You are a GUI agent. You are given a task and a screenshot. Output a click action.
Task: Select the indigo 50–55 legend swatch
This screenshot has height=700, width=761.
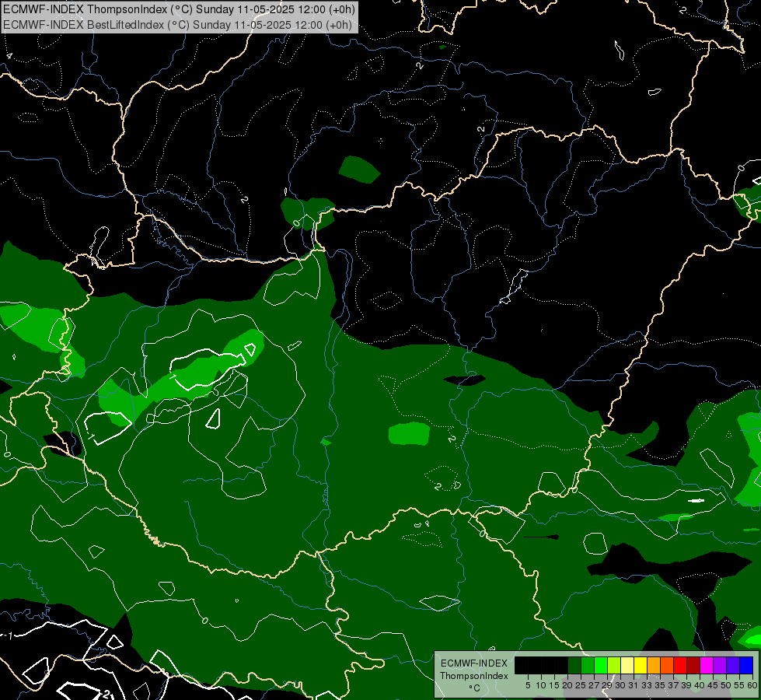point(733,665)
